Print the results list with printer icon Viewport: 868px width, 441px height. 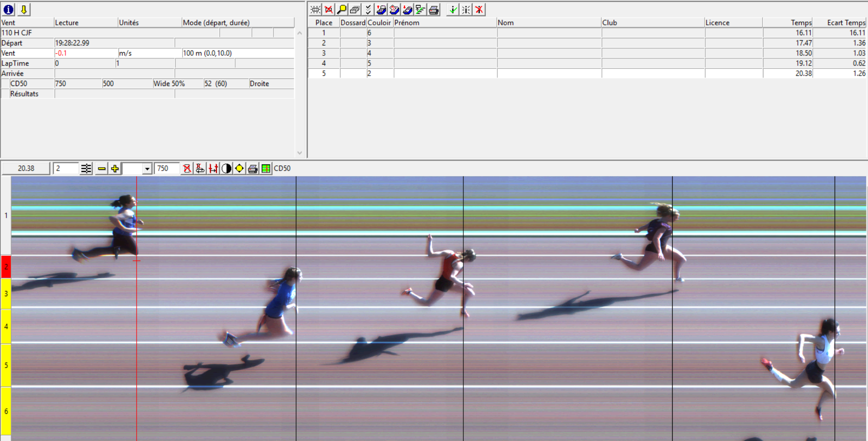pyautogui.click(x=434, y=10)
